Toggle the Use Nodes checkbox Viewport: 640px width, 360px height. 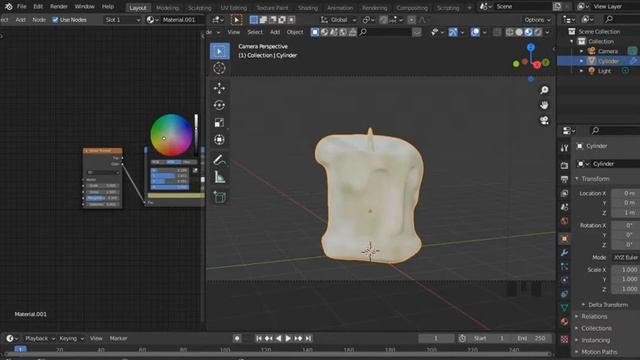(x=55, y=20)
